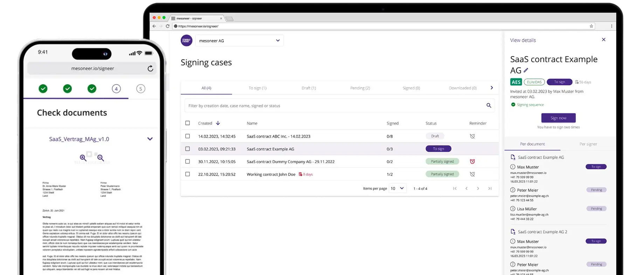Click the Signing sequence indicator
This screenshot has height=275, width=644.
[527, 105]
